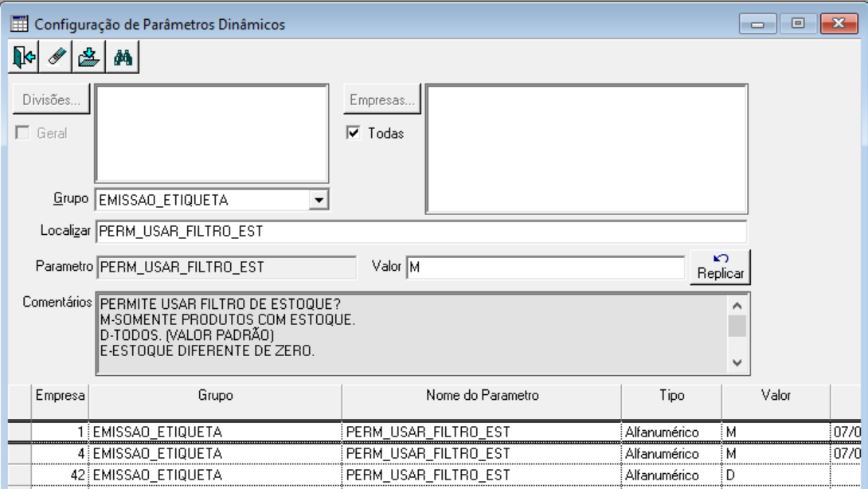
Task: Toggle the Todas checkbox
Action: 354,133
